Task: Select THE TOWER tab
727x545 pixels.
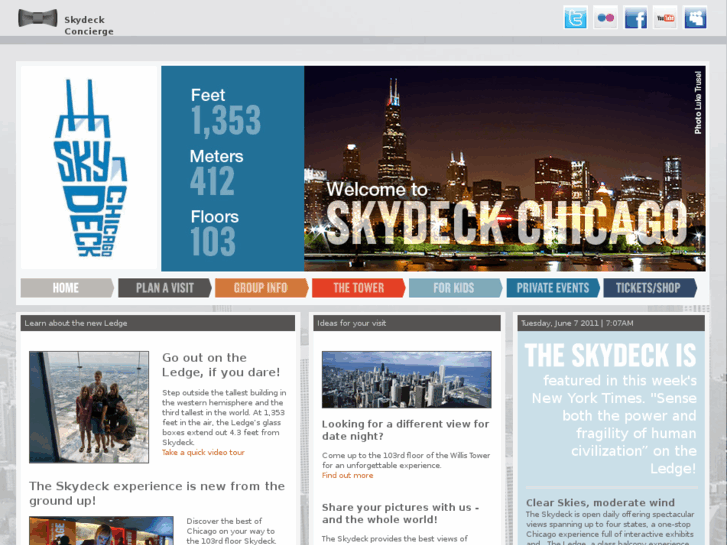Action: [x=359, y=288]
